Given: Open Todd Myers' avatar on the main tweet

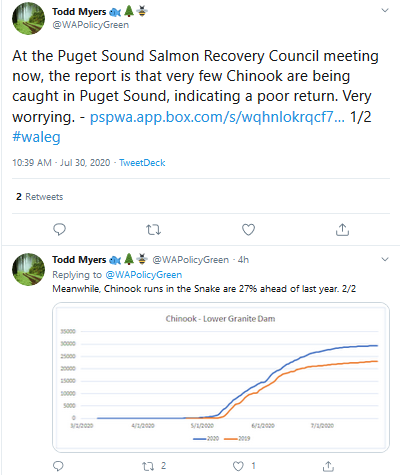Looking at the screenshot, I should click(x=28, y=18).
